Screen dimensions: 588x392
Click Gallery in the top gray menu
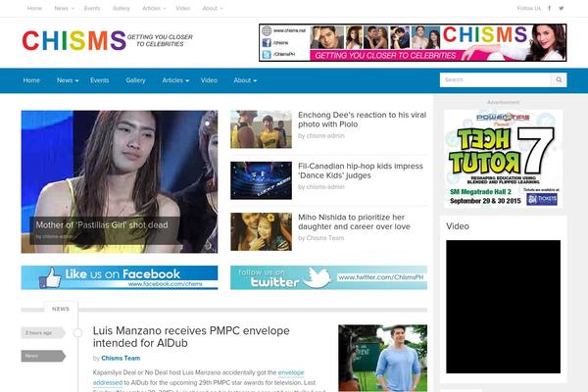click(122, 8)
